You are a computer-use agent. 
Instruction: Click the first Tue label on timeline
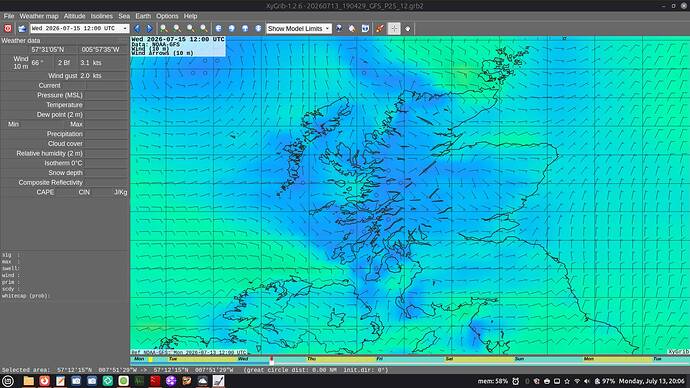[173, 359]
